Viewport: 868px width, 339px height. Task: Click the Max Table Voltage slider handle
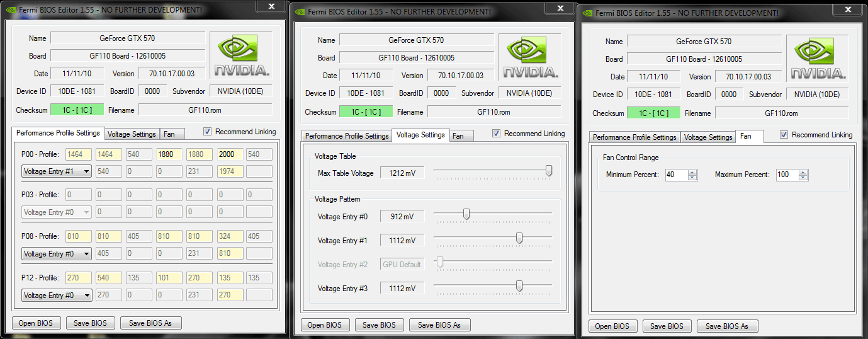(x=549, y=171)
